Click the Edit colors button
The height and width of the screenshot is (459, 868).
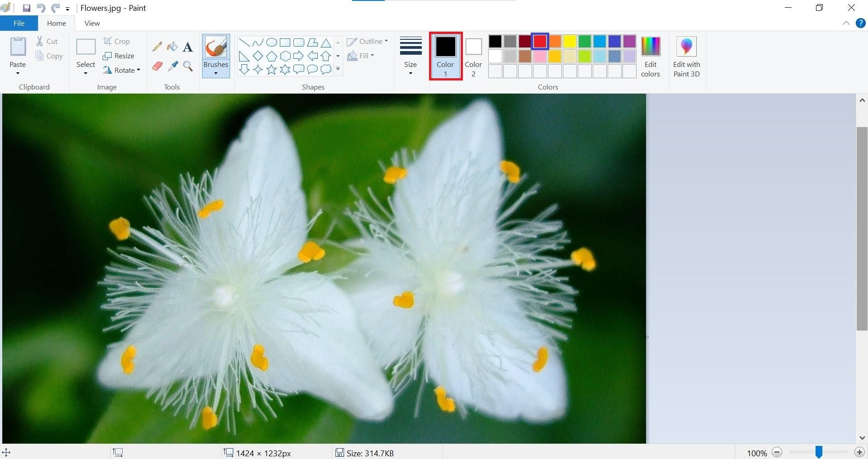pos(650,56)
